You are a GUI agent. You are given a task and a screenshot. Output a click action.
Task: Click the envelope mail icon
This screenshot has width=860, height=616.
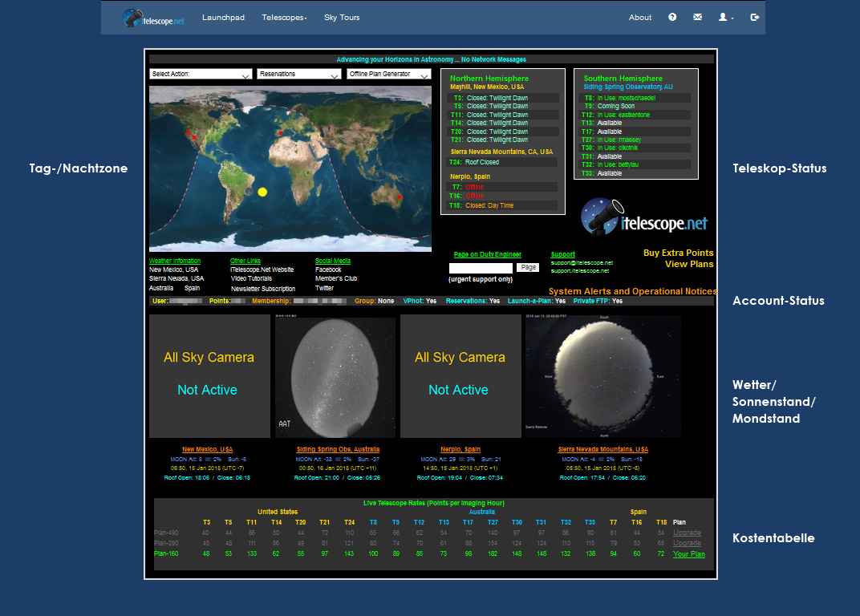pos(697,17)
